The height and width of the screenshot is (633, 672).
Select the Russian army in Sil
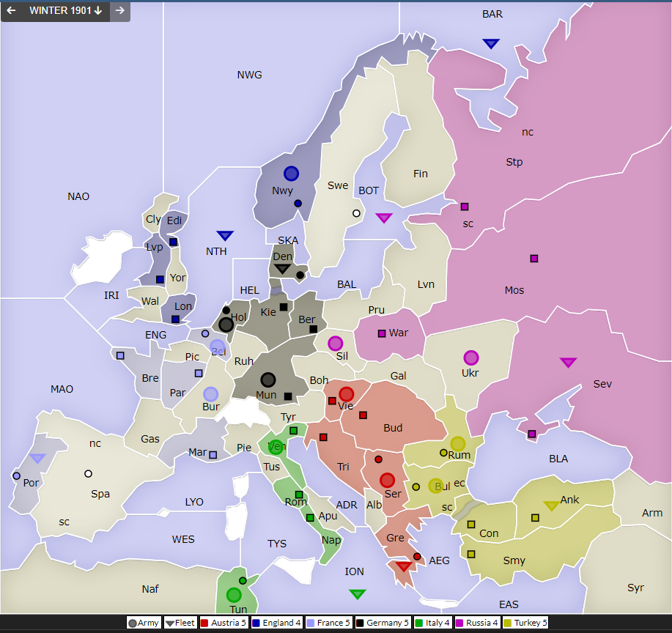tap(335, 344)
